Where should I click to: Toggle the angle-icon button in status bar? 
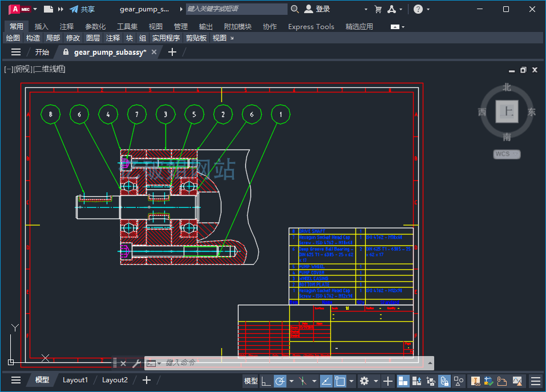326,381
